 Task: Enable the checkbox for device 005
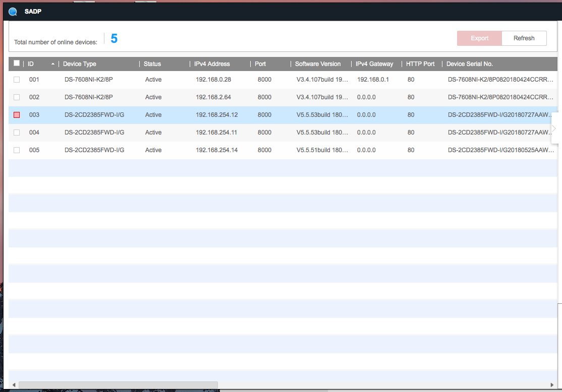click(x=17, y=150)
